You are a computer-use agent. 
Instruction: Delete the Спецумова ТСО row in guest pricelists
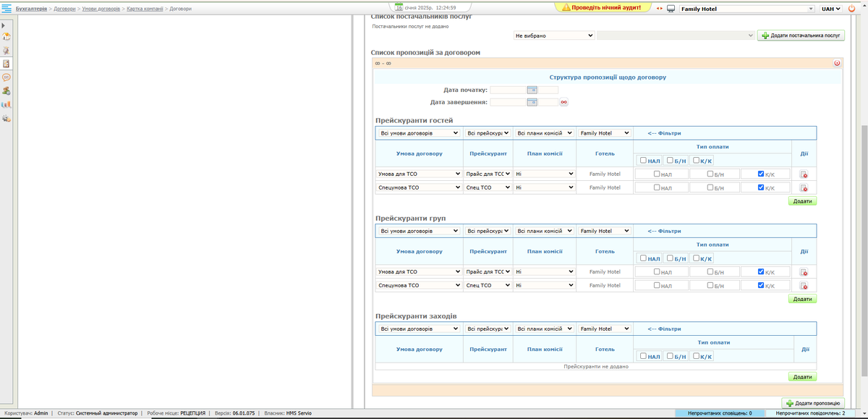coord(804,188)
